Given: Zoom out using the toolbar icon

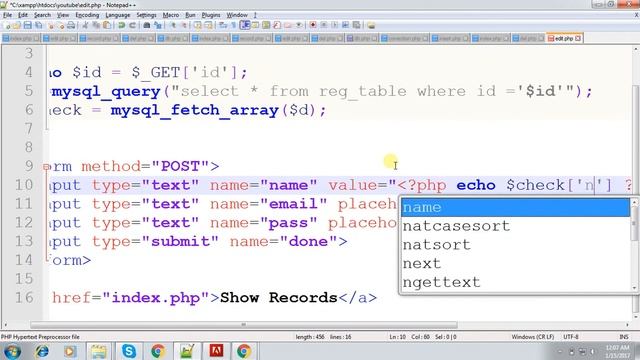Looking at the screenshot, I should 185,25.
